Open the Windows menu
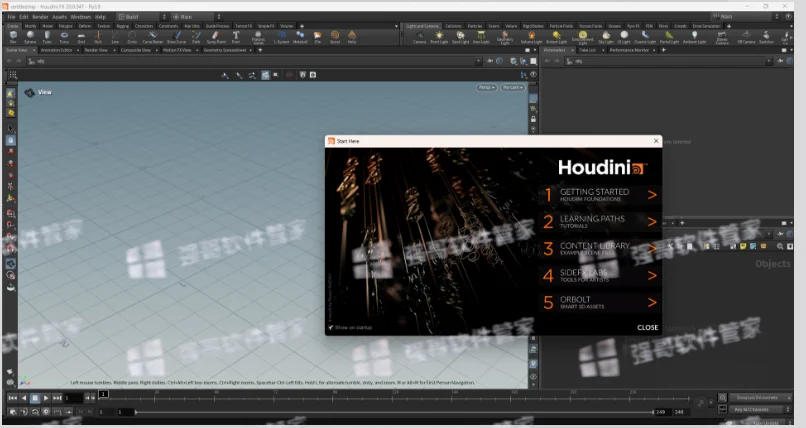This screenshot has height=428, width=806. (81, 17)
